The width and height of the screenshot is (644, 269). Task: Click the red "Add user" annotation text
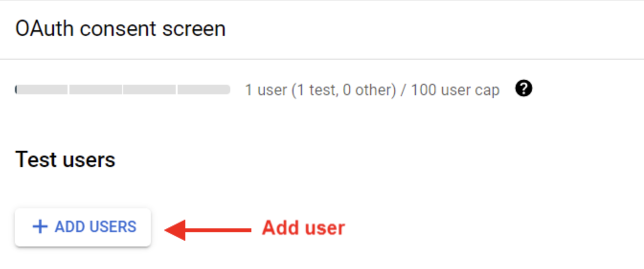coord(303,228)
